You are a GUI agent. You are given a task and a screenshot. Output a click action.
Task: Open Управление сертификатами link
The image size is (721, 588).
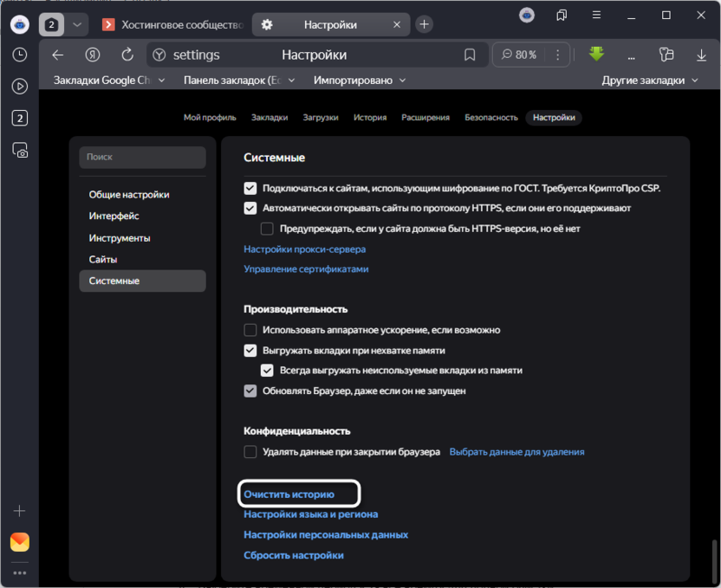pos(306,269)
